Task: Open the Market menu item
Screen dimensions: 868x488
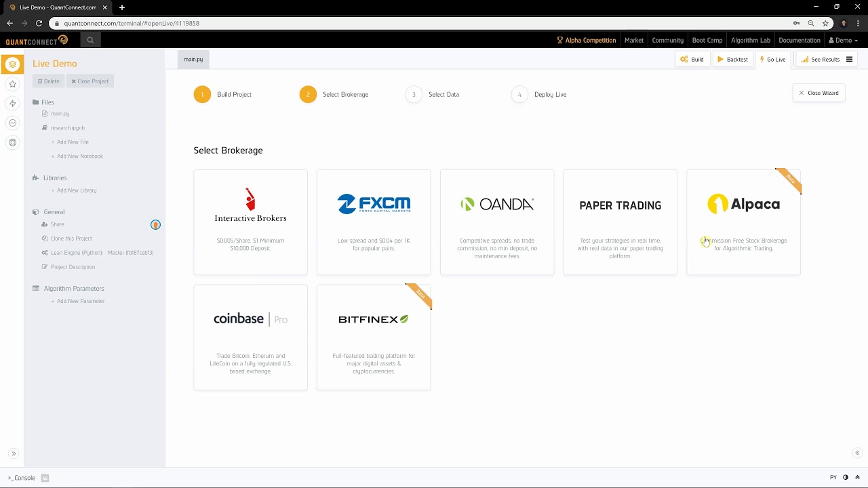Action: [634, 40]
